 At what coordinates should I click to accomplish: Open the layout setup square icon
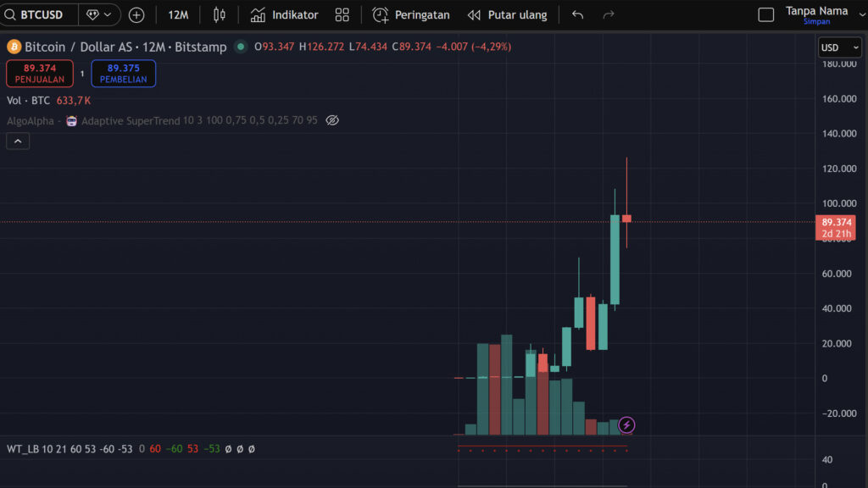(x=765, y=14)
